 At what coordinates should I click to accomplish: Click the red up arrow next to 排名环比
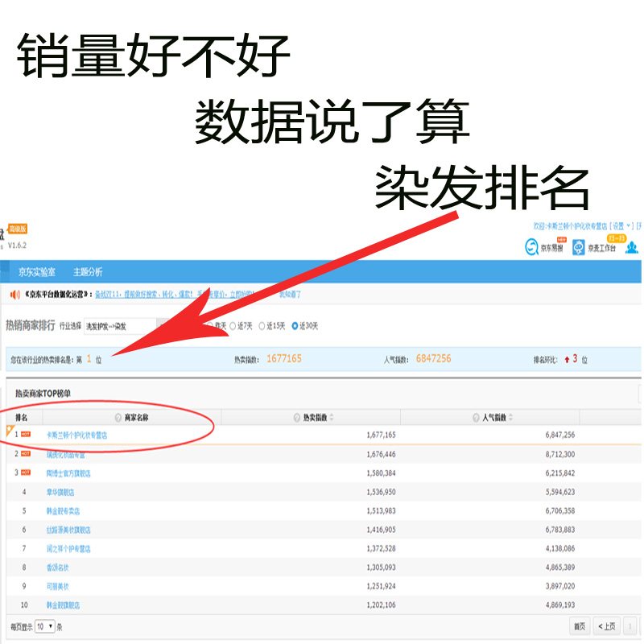pyautogui.click(x=567, y=360)
